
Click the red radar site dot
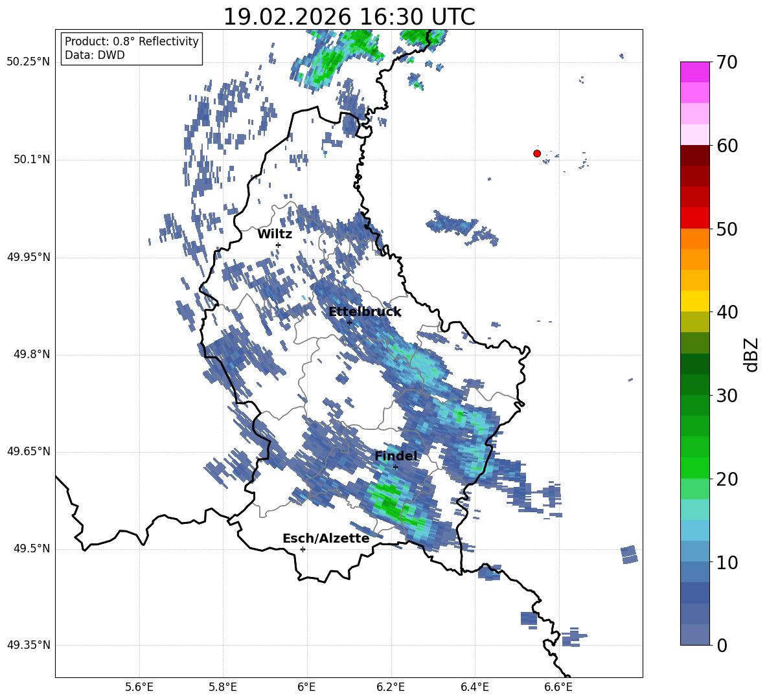536,153
